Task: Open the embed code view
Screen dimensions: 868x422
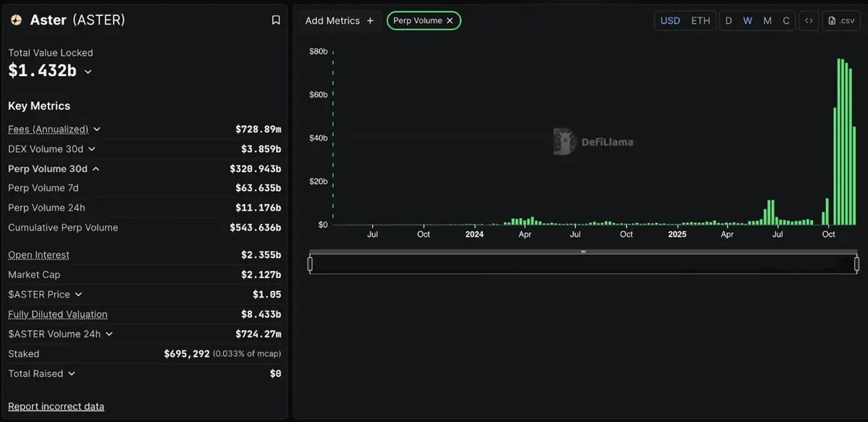Action: pyautogui.click(x=809, y=20)
